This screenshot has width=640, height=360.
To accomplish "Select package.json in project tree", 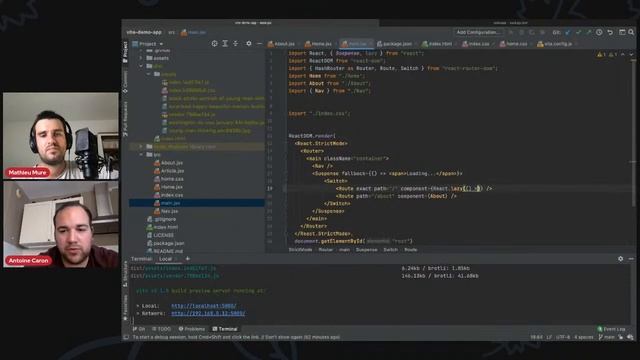I will click(x=166, y=243).
